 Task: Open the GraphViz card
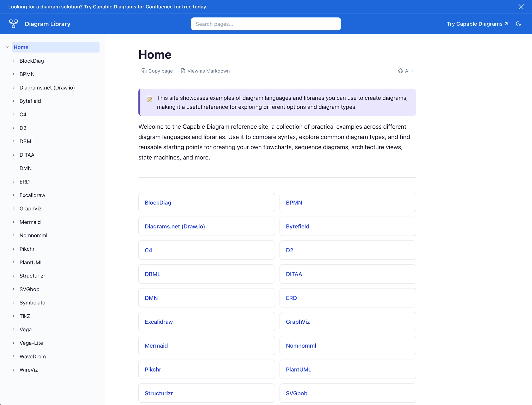click(348, 322)
